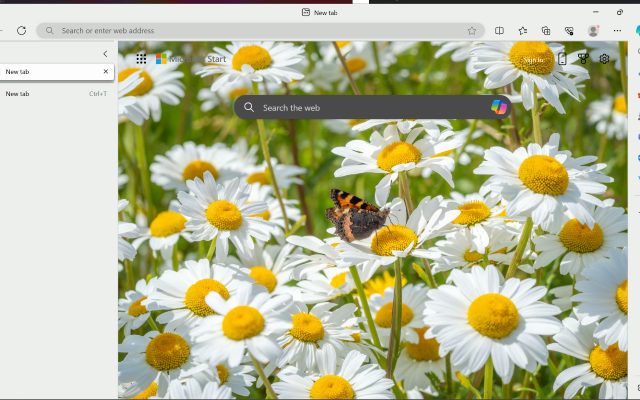Click the magnifier icon in Search the web

click(x=249, y=107)
